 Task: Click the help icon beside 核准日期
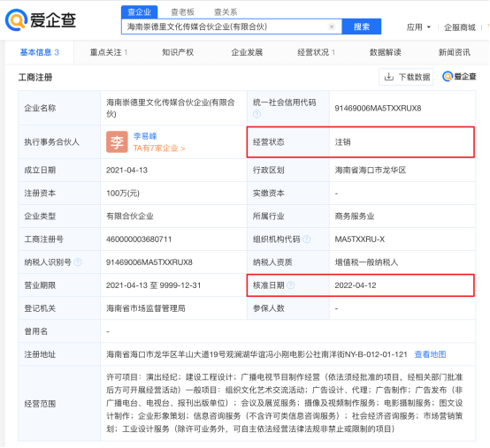pos(291,285)
